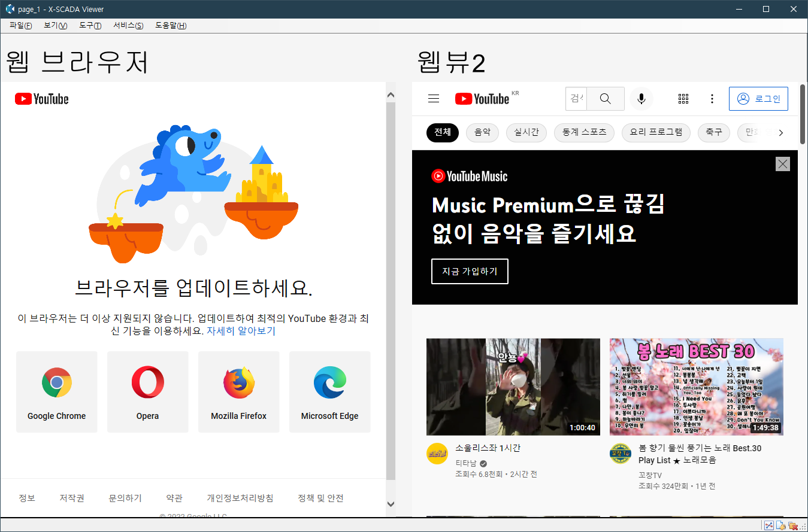
Task: Select the 축구 filter chip
Action: [714, 132]
